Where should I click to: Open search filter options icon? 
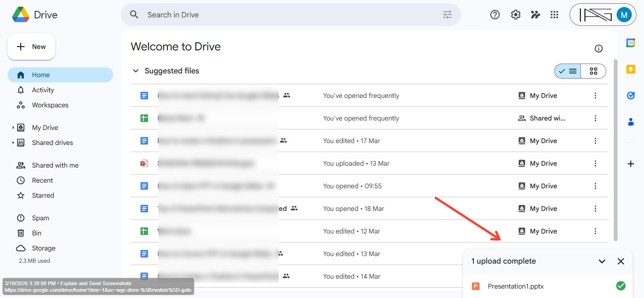click(447, 15)
